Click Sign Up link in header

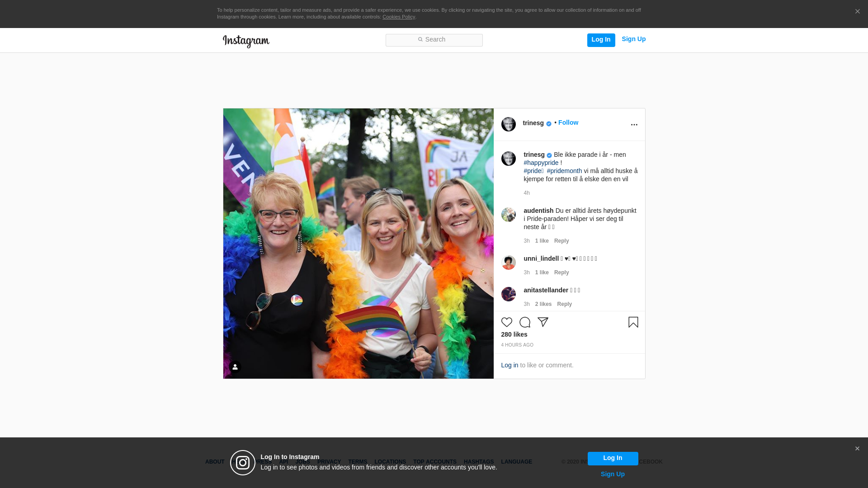(x=633, y=39)
